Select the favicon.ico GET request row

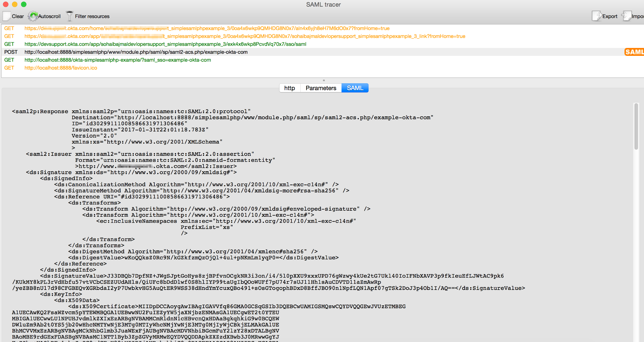[x=60, y=68]
